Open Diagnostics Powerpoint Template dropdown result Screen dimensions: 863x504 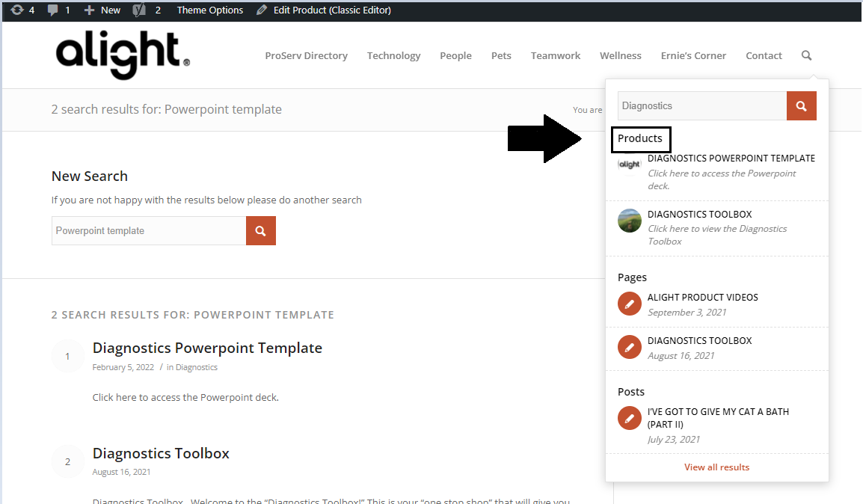[x=731, y=159]
